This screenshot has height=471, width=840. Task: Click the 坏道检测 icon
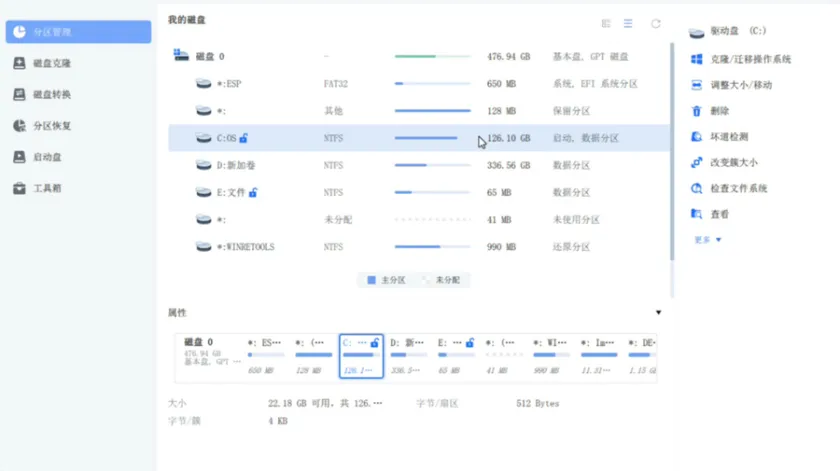(696, 137)
